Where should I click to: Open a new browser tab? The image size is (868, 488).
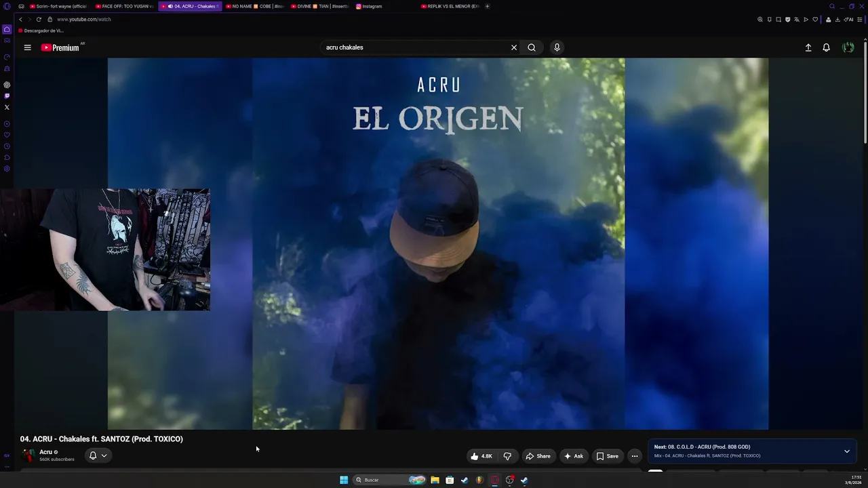point(487,6)
